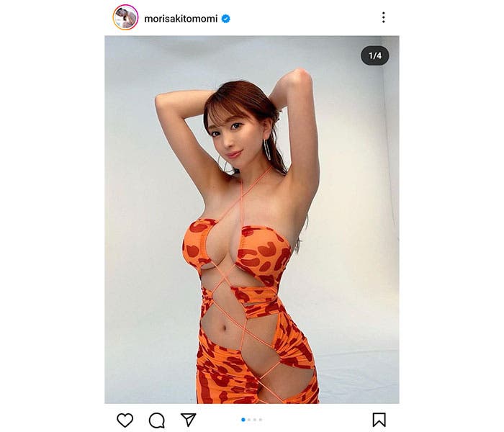This screenshot has width=504, height=432.
Task: Jump to the fourth carousel dot
Action: [x=261, y=420]
